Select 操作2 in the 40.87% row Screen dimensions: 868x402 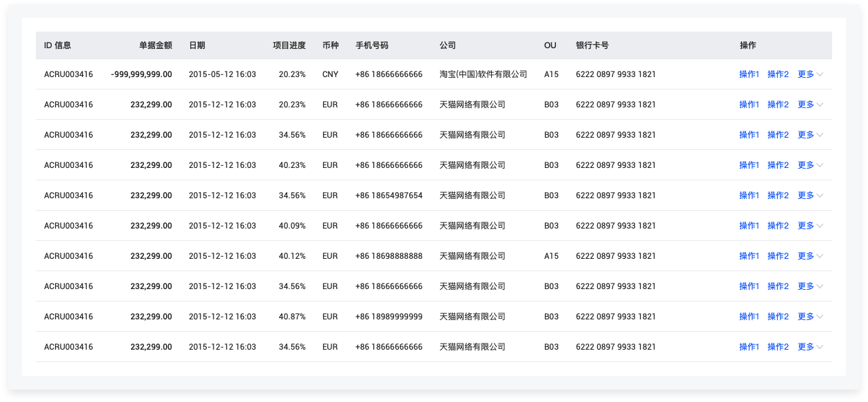click(778, 317)
